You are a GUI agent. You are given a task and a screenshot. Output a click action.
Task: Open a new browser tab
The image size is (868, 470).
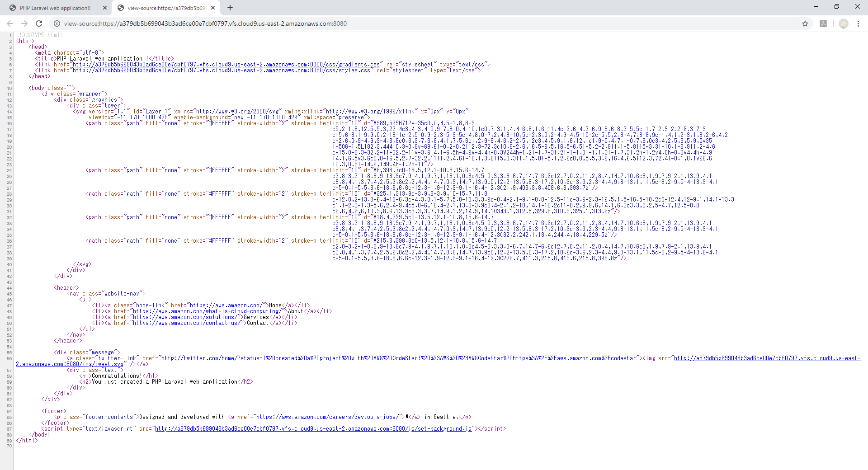click(x=230, y=8)
